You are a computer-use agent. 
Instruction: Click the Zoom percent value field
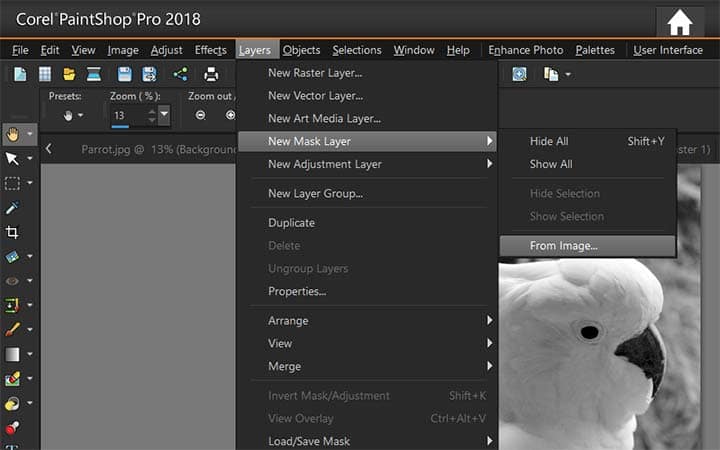coord(129,115)
